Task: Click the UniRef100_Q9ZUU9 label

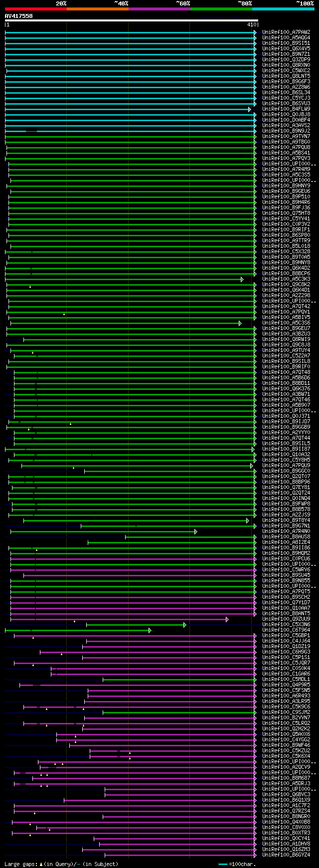Action: (286, 619)
